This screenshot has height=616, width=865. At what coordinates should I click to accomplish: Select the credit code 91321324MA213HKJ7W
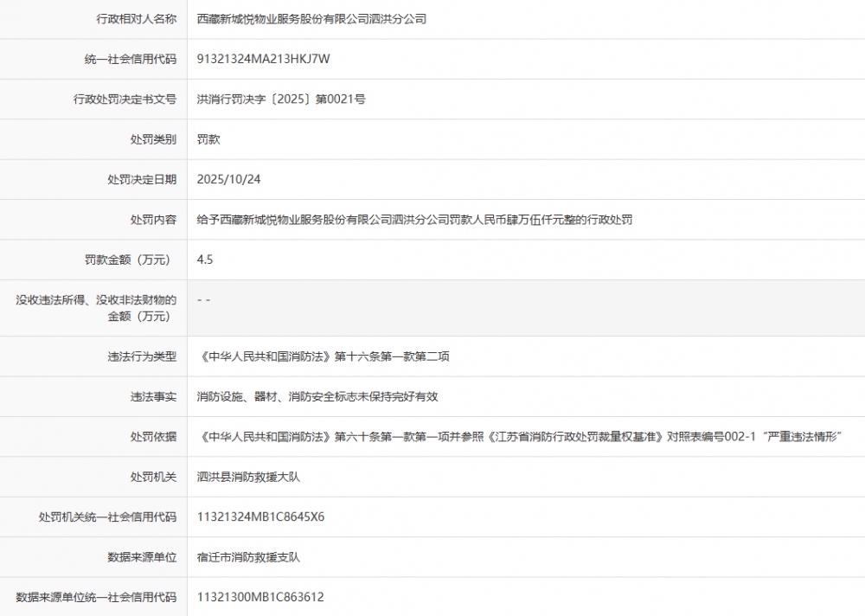[x=263, y=59]
